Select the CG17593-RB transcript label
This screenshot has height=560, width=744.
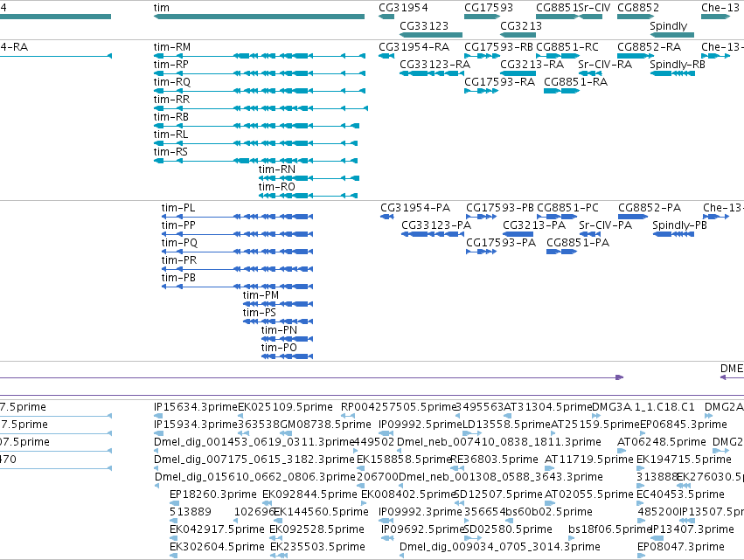(x=498, y=47)
